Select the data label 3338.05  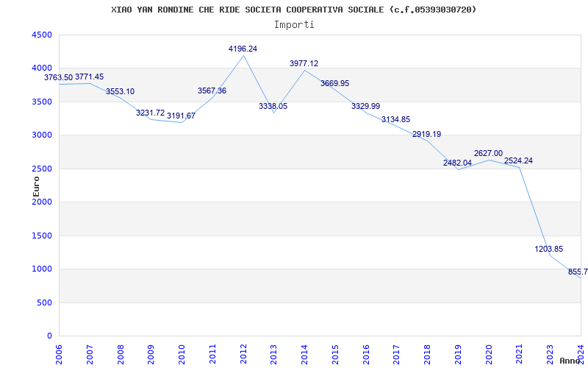(273, 106)
